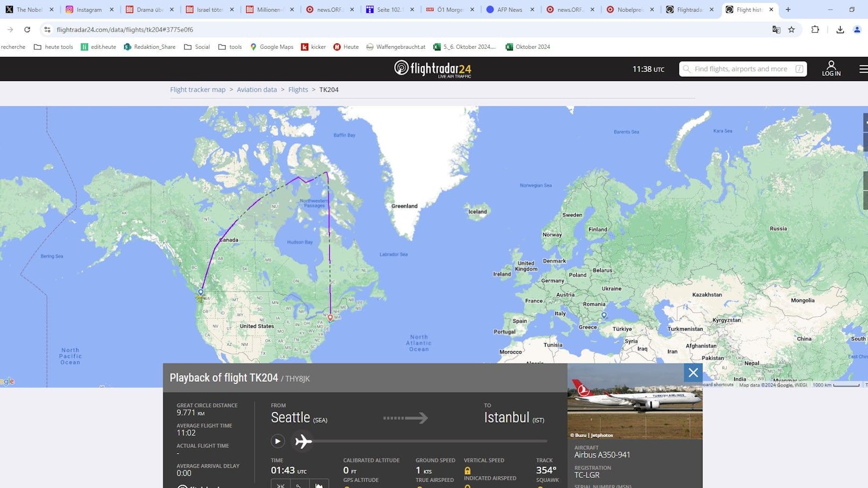
Task: Switch to the Nobelpreis tab
Action: click(630, 10)
